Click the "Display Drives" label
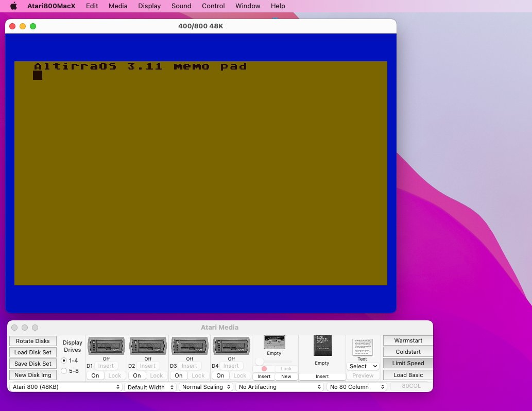532x411 pixels. point(72,346)
